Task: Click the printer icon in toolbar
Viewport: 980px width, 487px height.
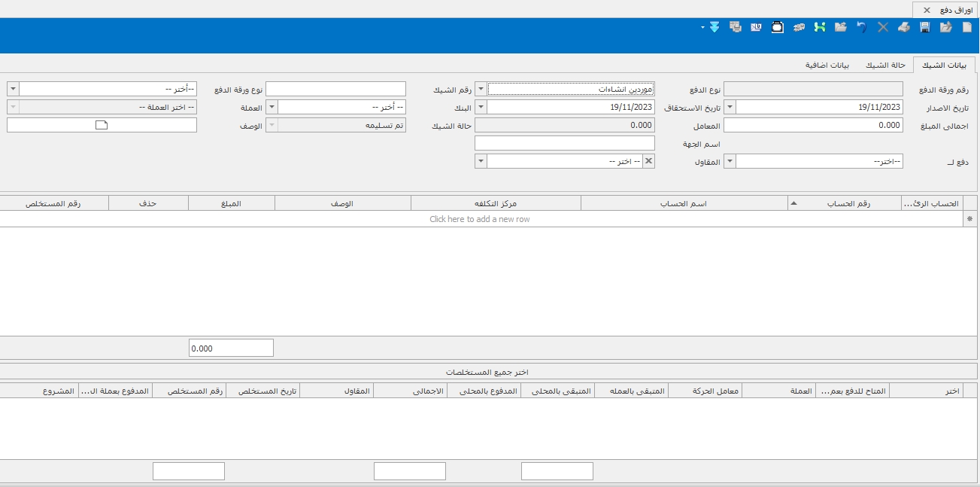Action: tap(904, 27)
